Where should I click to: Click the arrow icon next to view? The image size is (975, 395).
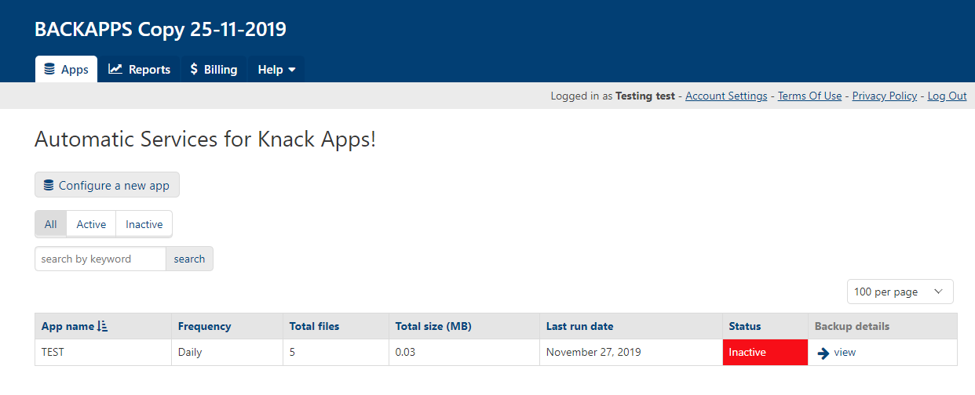click(823, 353)
